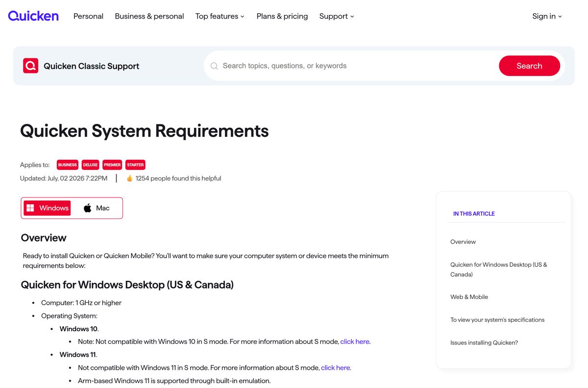Click the bold 'Windows 11' bullet

[x=78, y=355]
